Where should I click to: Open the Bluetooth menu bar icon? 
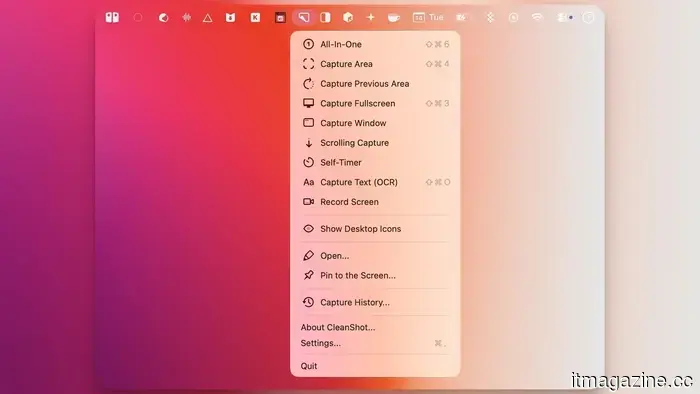click(490, 17)
